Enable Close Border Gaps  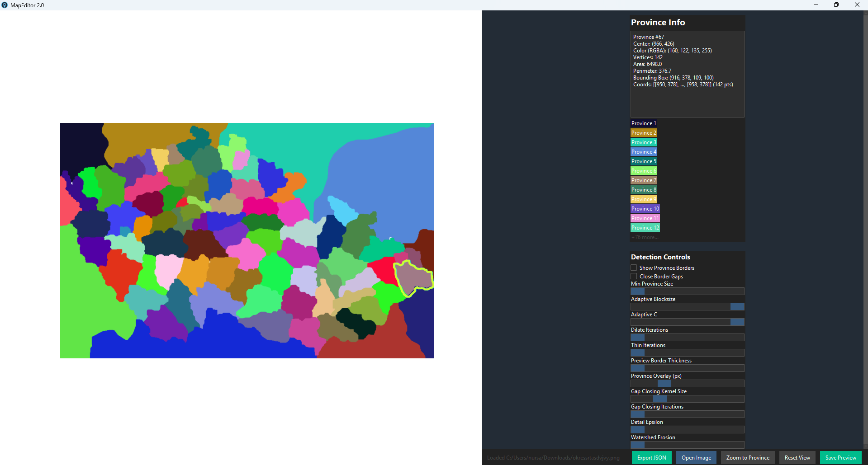634,276
